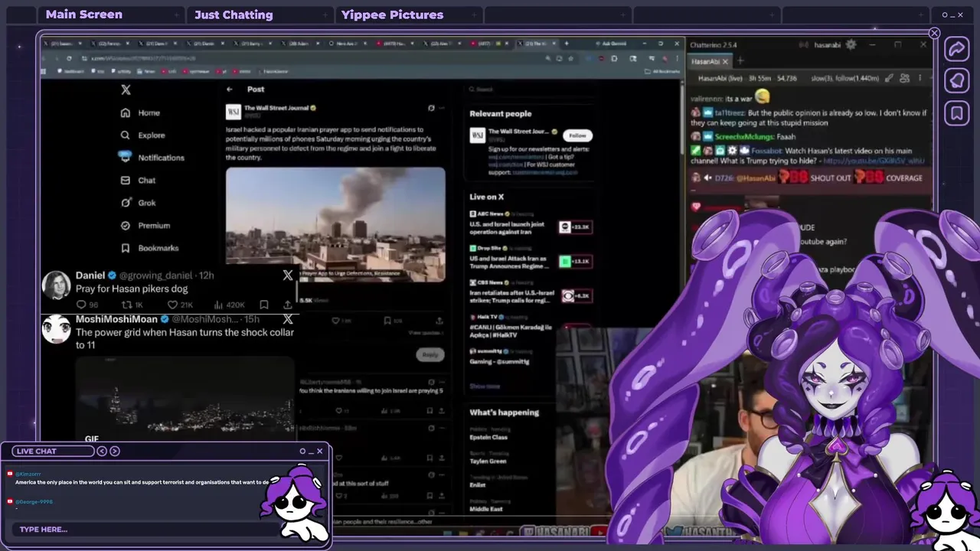
Task: Click the Chat envelope icon
Action: point(126,180)
